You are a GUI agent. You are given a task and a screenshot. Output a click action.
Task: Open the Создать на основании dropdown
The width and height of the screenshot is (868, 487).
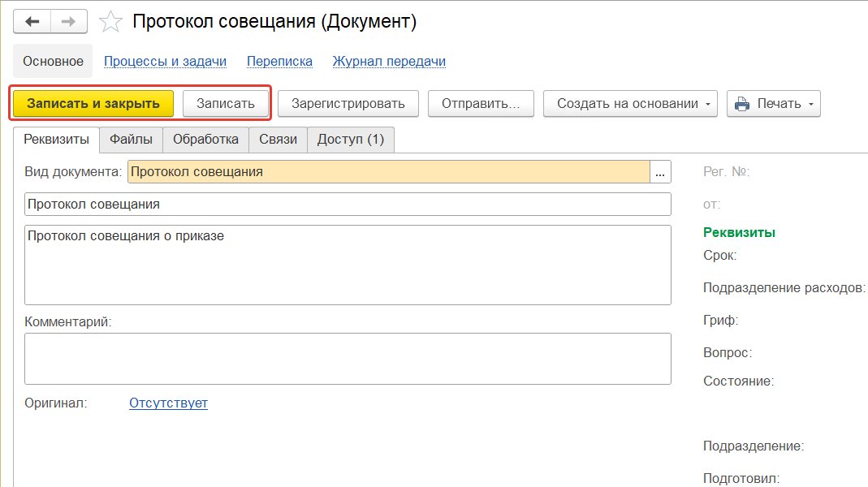pos(630,104)
